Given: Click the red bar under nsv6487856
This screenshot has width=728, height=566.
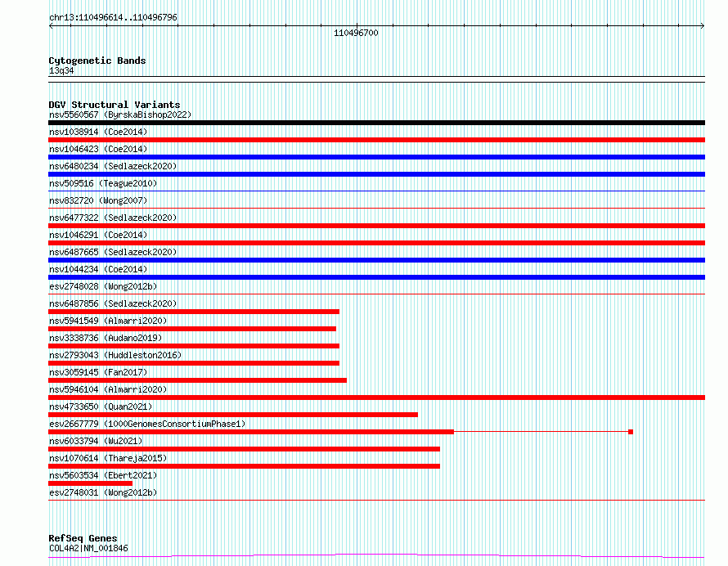Looking at the screenshot, I should tap(194, 312).
